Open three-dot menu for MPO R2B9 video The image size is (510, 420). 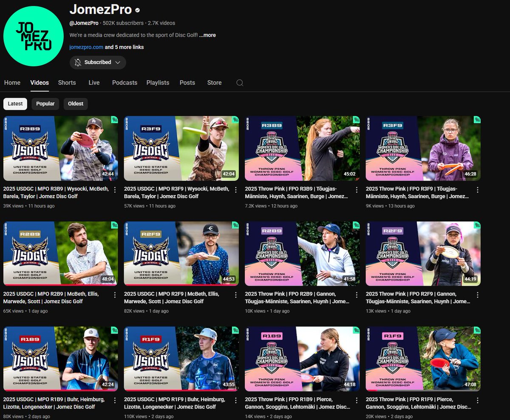(x=115, y=295)
